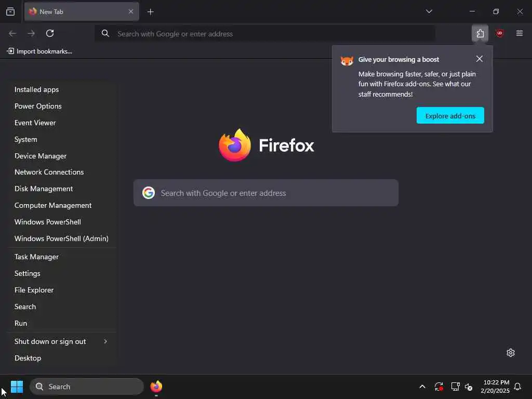
Task: Dismiss the browsing boost popup
Action: pyautogui.click(x=479, y=59)
